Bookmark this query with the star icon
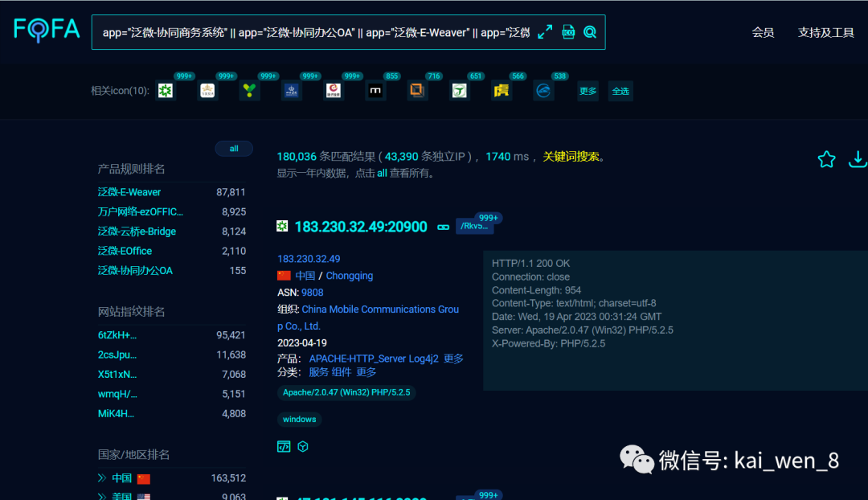Image resolution: width=868 pixels, height=500 pixels. click(826, 159)
